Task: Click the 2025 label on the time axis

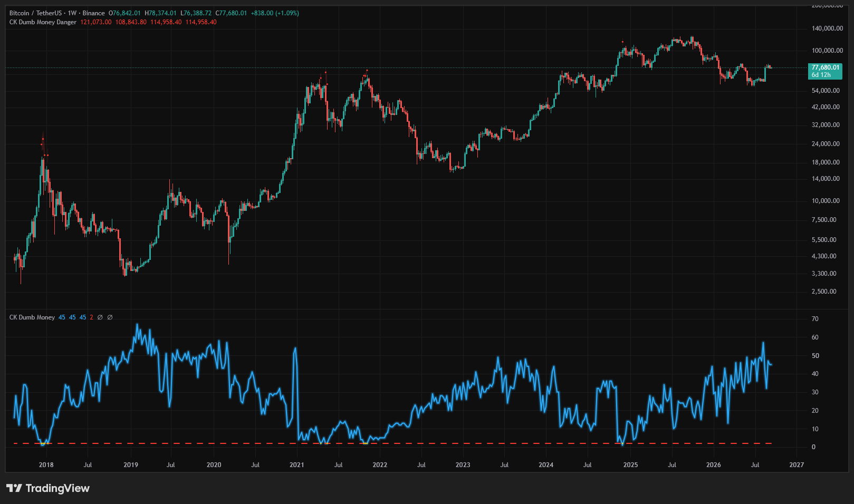Action: click(x=630, y=465)
